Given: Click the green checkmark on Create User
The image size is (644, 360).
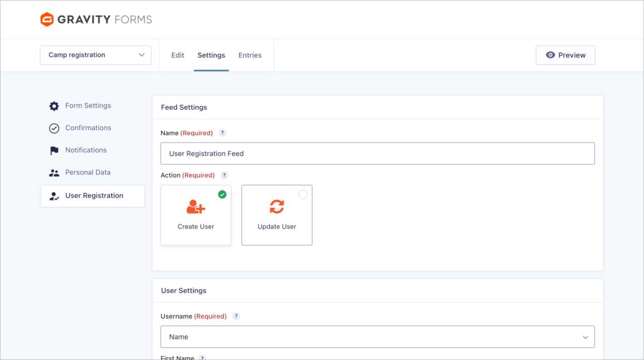Looking at the screenshot, I should tap(222, 195).
